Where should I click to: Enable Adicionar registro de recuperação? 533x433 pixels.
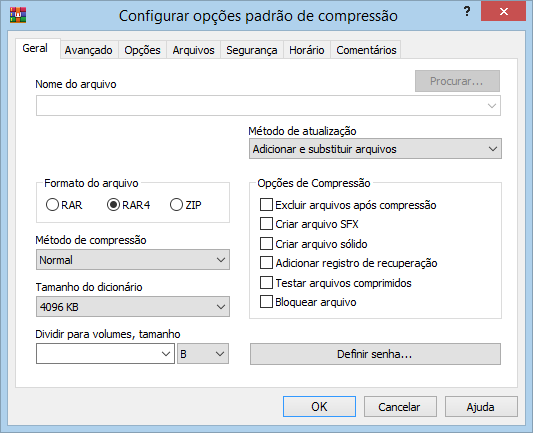click(266, 263)
